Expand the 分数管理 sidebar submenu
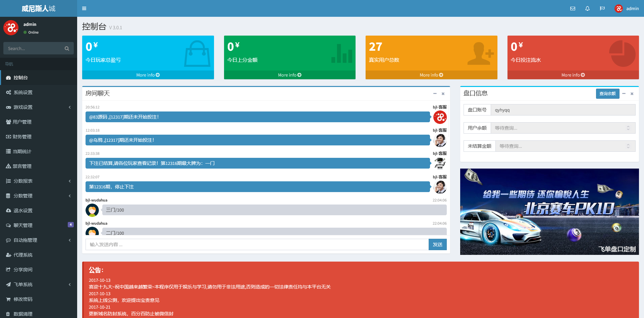 click(x=39, y=196)
